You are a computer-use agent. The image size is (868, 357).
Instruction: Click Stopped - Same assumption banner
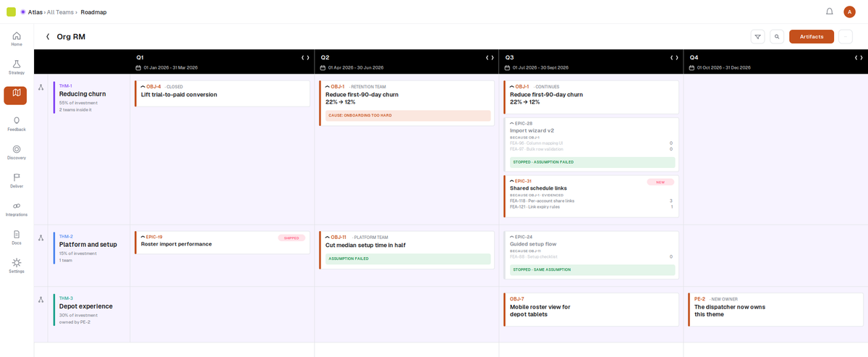pos(592,269)
